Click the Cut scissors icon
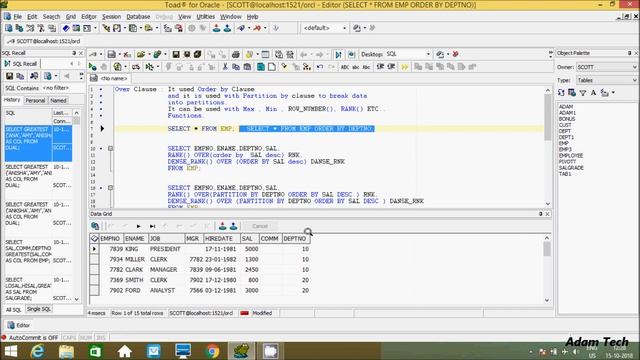640x360 pixels. click(224, 67)
